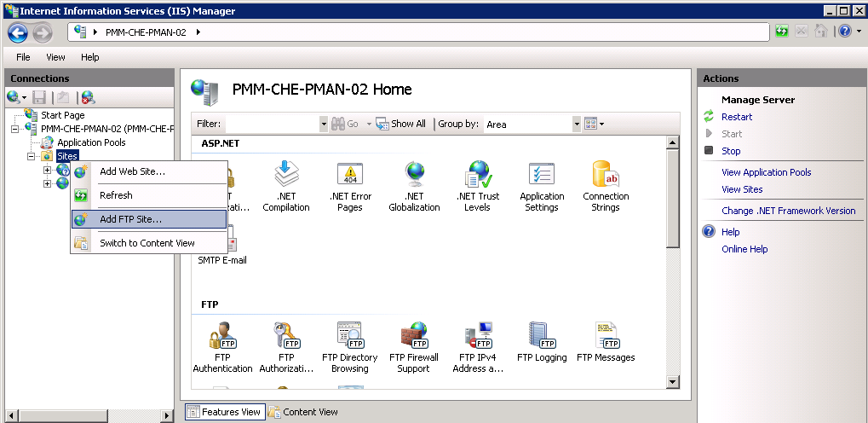Open the Help menu

[89, 57]
